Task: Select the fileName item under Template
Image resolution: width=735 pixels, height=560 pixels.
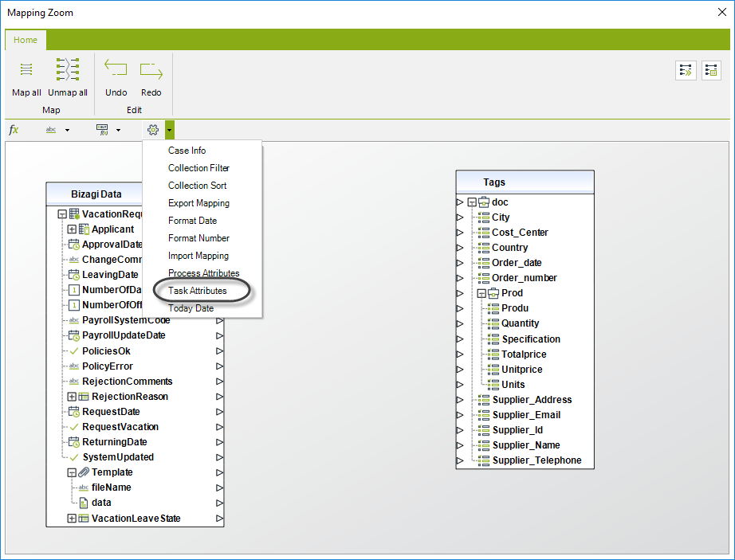Action: pyautogui.click(x=111, y=488)
